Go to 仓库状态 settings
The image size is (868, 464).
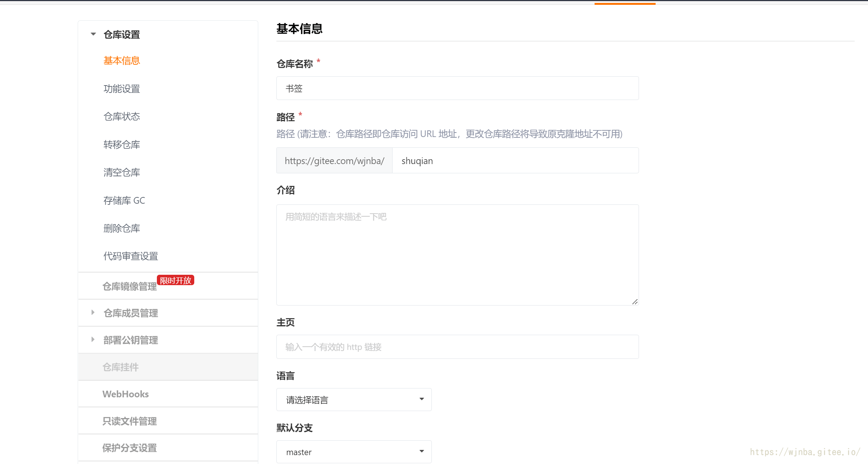(x=121, y=116)
